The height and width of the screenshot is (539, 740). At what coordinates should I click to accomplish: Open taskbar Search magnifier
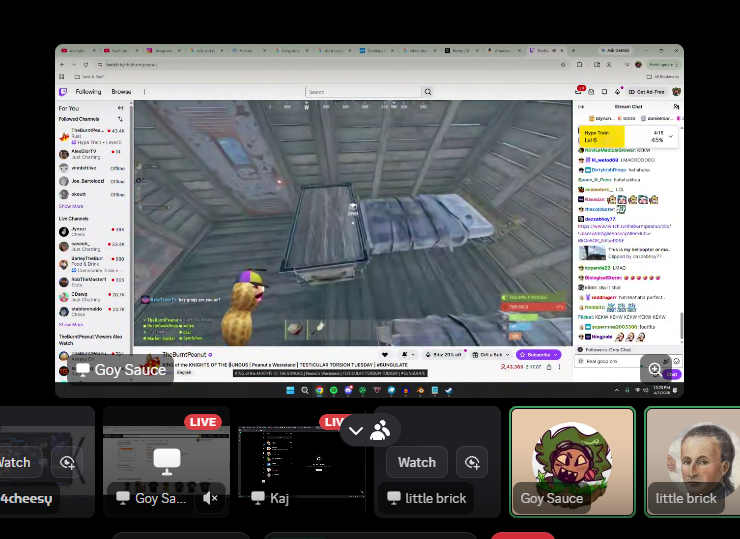[305, 390]
